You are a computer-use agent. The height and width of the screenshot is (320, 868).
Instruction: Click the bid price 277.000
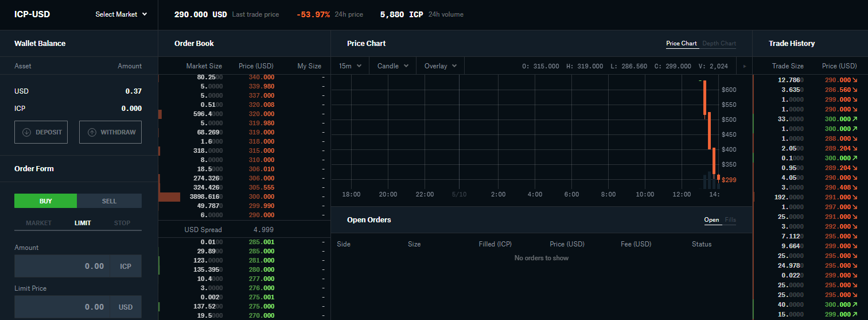pyautogui.click(x=262, y=279)
